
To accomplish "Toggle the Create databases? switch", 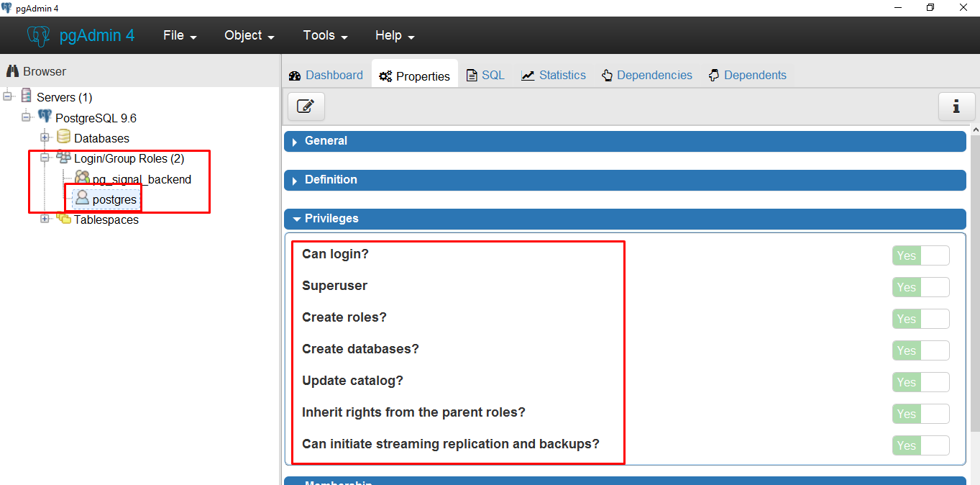I will point(921,350).
